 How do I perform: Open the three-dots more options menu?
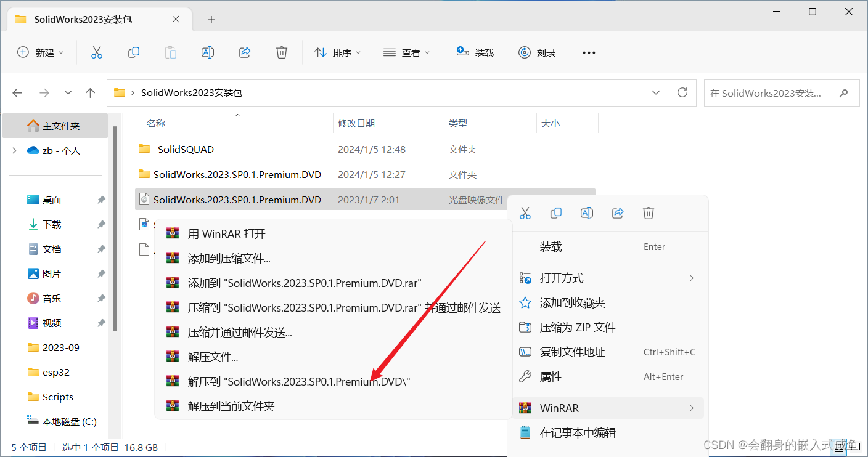589,52
